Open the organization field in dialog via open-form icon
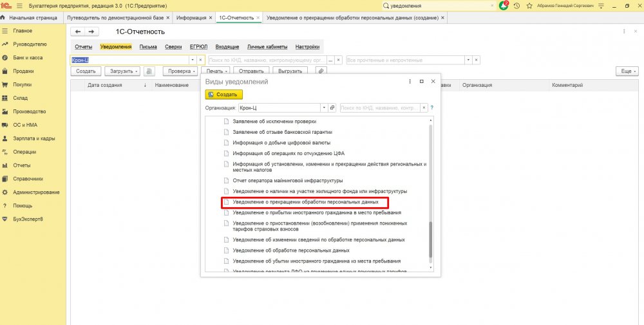Screen dimensions: 644x325 pyautogui.click(x=332, y=108)
